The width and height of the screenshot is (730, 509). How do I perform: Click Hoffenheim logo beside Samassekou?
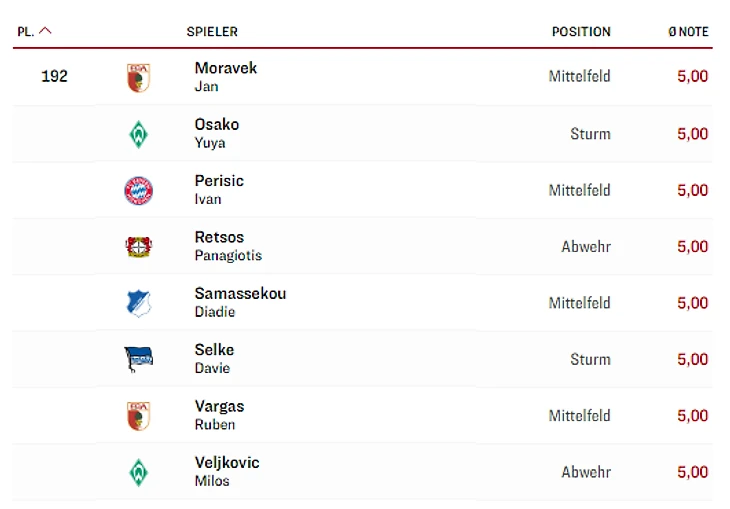point(138,303)
